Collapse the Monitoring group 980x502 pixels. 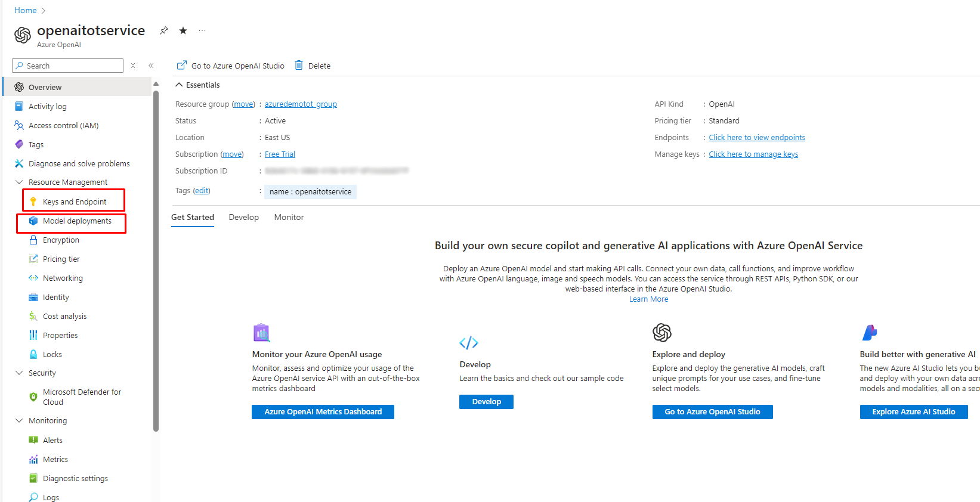point(19,420)
